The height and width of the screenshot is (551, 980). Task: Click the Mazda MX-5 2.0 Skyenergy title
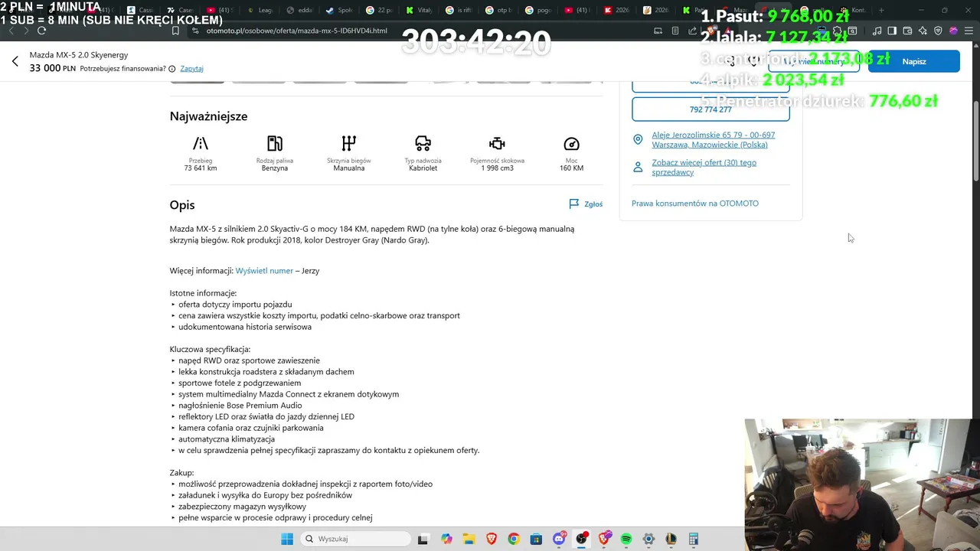(79, 55)
